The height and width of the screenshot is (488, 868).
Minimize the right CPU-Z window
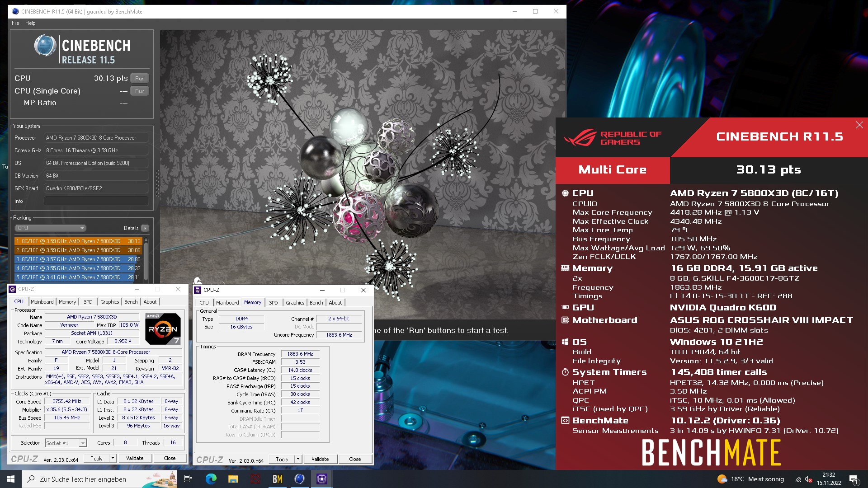pyautogui.click(x=322, y=290)
